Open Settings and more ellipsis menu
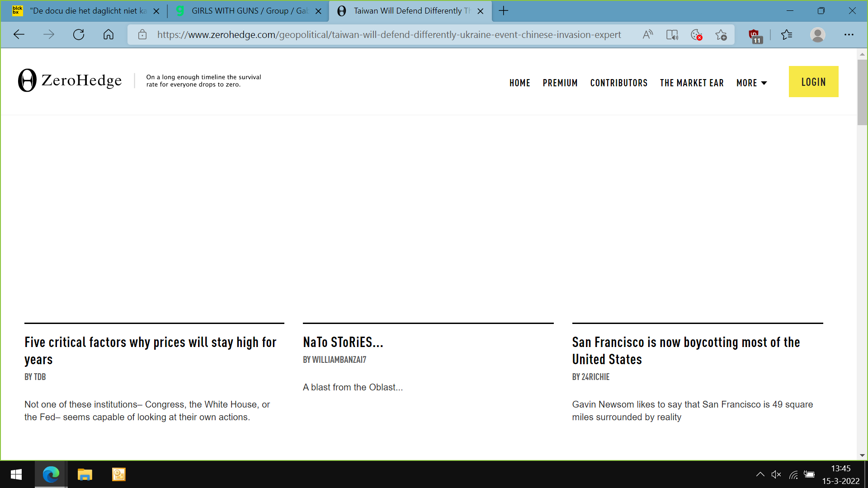 [x=849, y=35]
